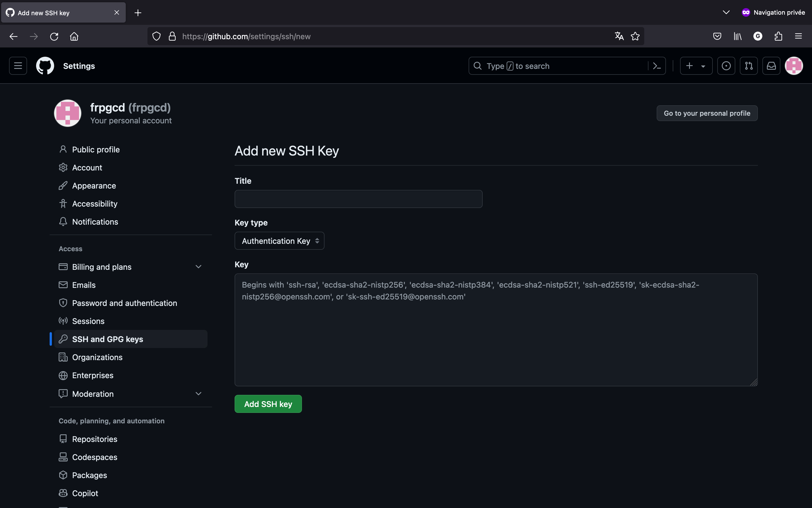Expand the Moderation chevron
The width and height of the screenshot is (812, 508).
click(198, 394)
